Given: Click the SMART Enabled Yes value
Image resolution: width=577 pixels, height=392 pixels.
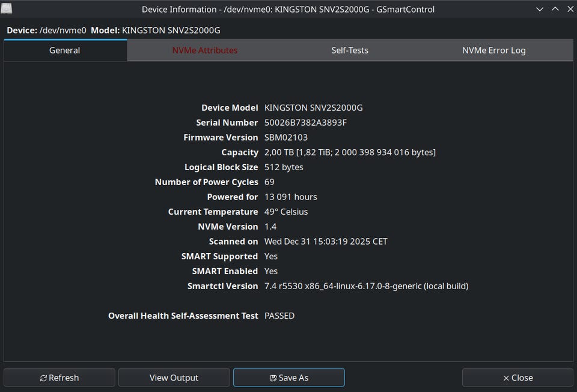Looking at the screenshot, I should (271, 271).
